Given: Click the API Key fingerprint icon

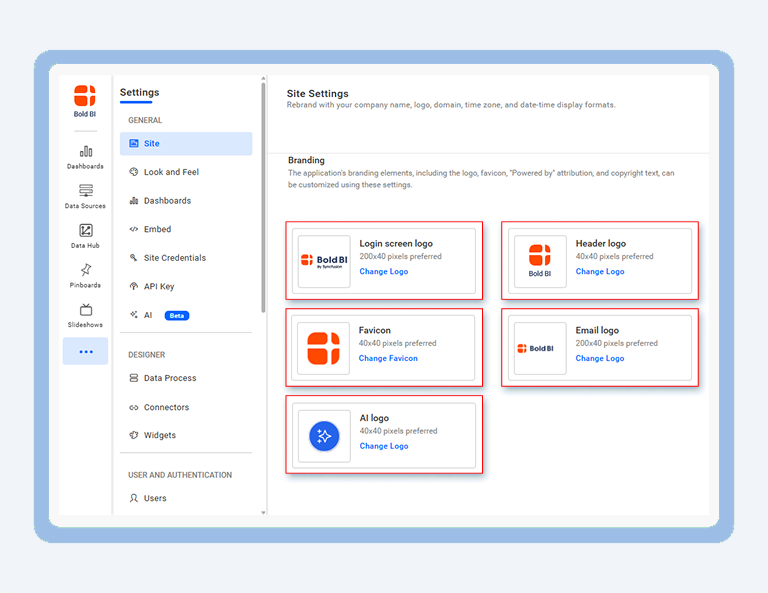Looking at the screenshot, I should point(134,286).
